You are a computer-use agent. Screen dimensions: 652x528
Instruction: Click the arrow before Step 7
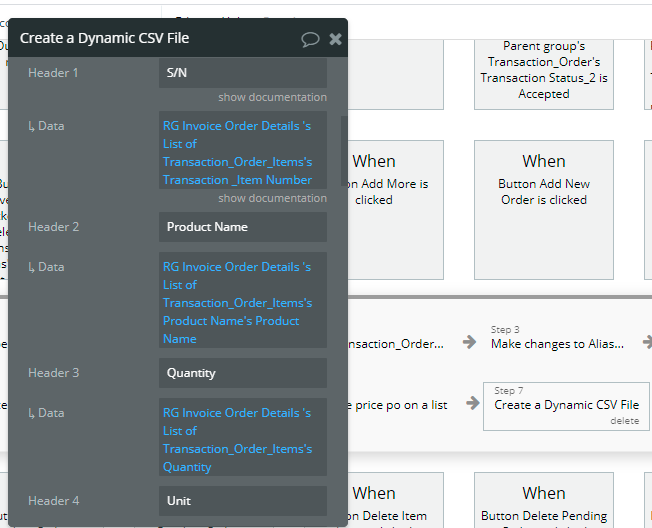(x=473, y=403)
